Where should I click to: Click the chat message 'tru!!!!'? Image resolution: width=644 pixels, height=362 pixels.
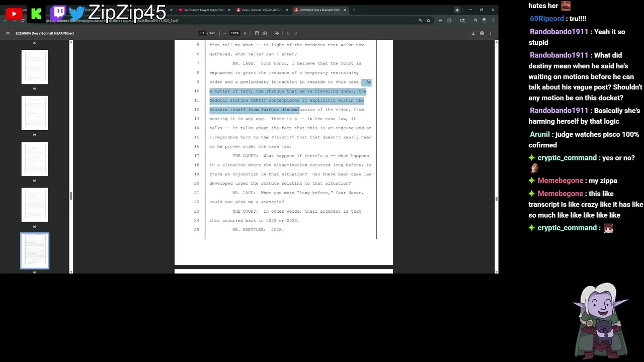click(x=578, y=19)
